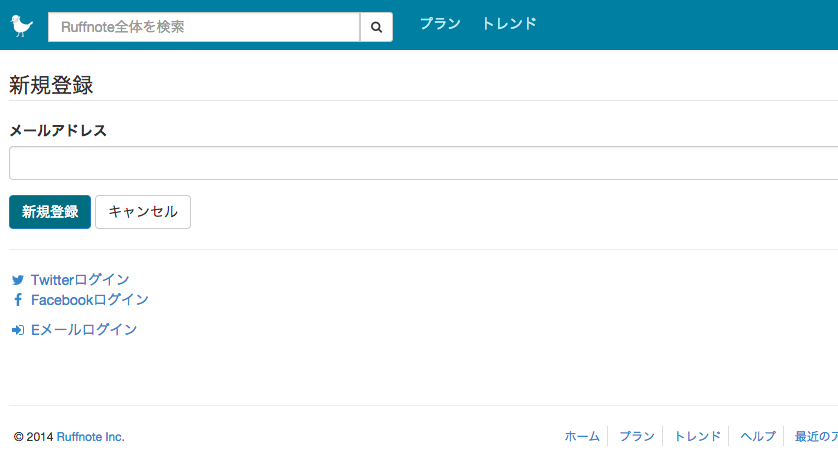Open ヘルプ in the footer
This screenshot has width=838, height=467.
click(757, 437)
